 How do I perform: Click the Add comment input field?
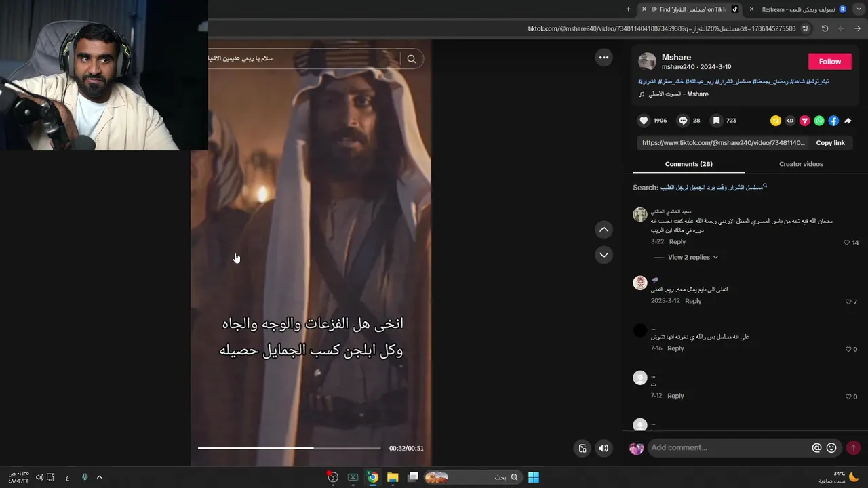[x=729, y=448]
